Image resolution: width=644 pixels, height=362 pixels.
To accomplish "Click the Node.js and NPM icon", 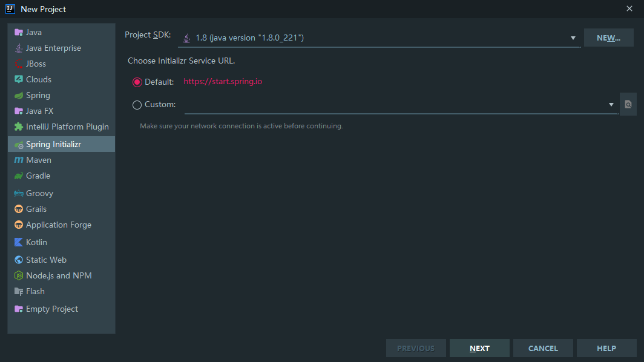I will (x=19, y=275).
